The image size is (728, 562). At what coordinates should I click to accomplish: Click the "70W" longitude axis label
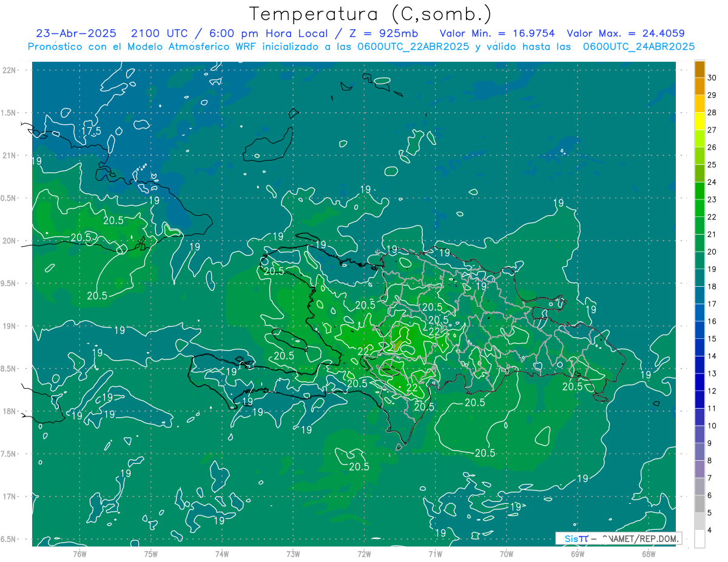click(507, 554)
